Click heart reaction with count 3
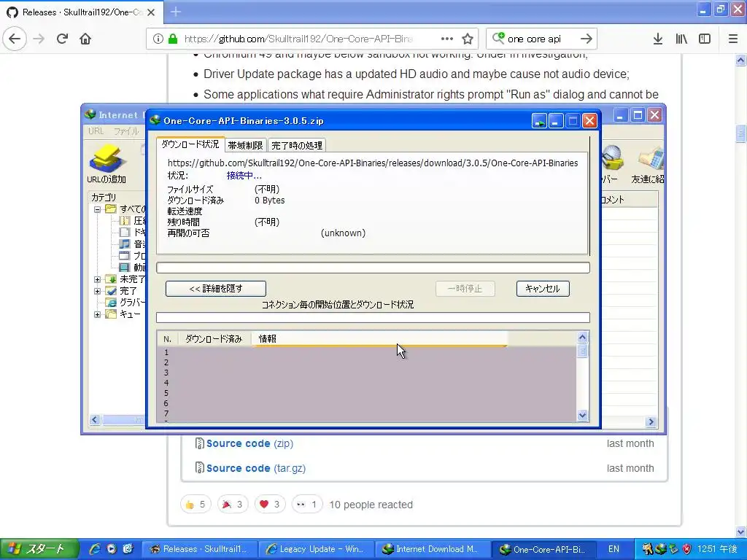The image size is (747, 560). [x=270, y=505]
